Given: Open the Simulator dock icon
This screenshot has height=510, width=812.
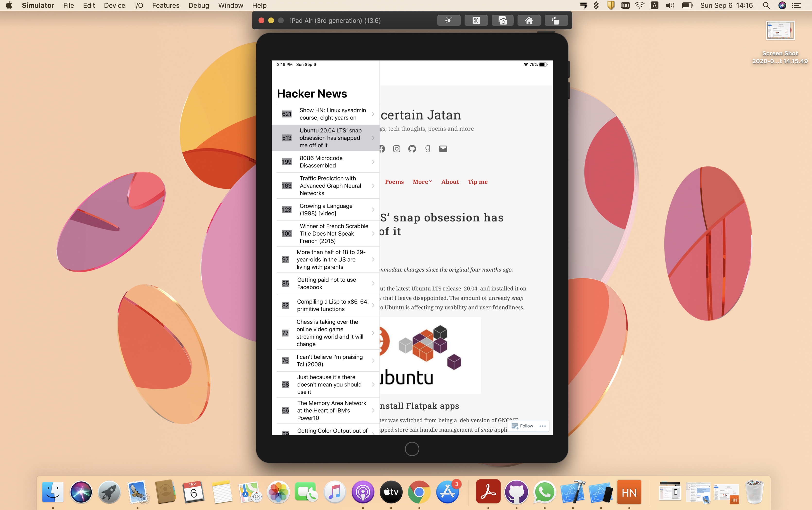Looking at the screenshot, I should (601, 493).
